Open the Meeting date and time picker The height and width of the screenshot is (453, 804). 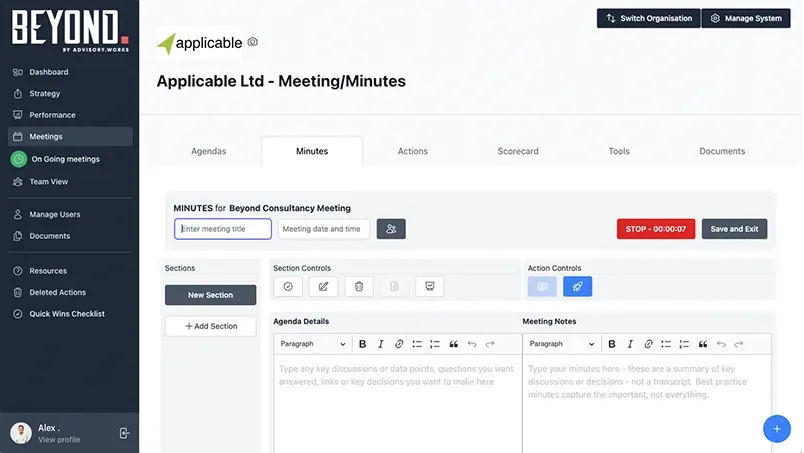pyautogui.click(x=324, y=229)
